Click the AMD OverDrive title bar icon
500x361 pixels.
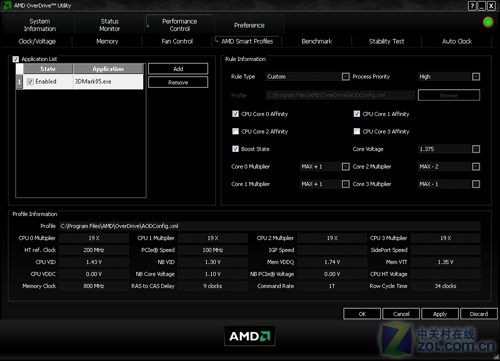[x=7, y=5]
